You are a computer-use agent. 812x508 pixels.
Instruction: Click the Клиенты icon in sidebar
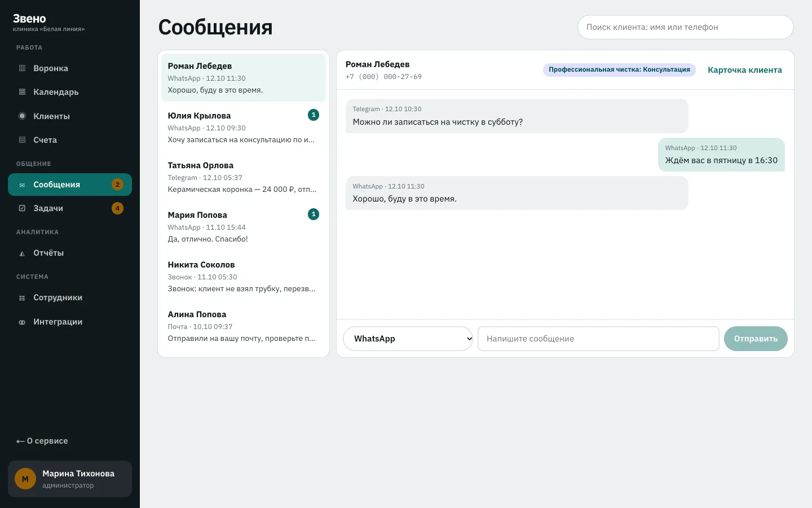click(x=23, y=116)
